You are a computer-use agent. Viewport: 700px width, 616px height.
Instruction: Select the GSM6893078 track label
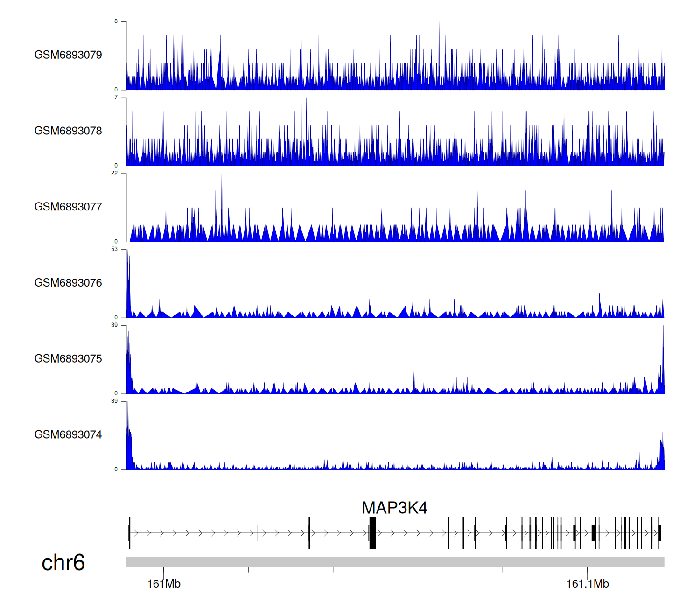tap(68, 131)
